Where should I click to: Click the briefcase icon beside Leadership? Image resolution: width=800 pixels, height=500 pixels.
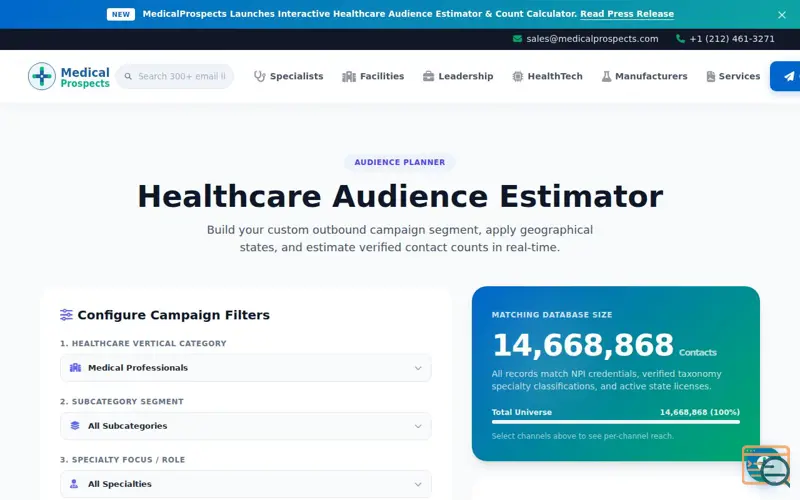429,76
